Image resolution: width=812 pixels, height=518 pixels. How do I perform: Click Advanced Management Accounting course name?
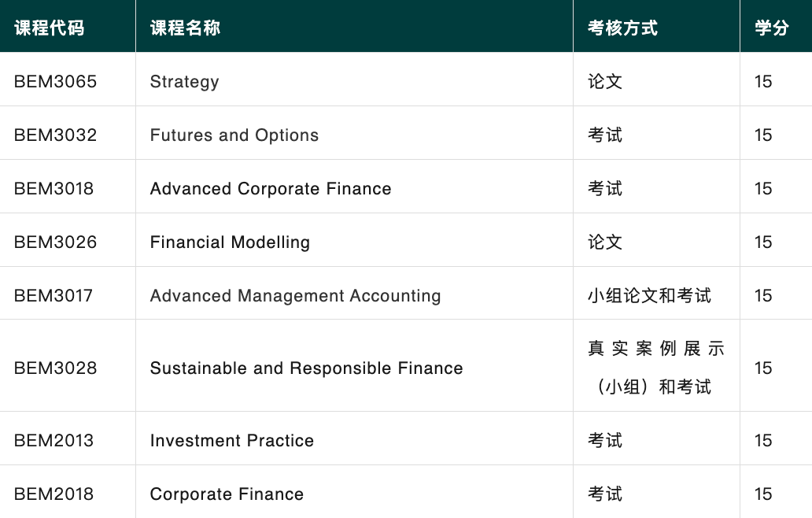[x=295, y=295]
